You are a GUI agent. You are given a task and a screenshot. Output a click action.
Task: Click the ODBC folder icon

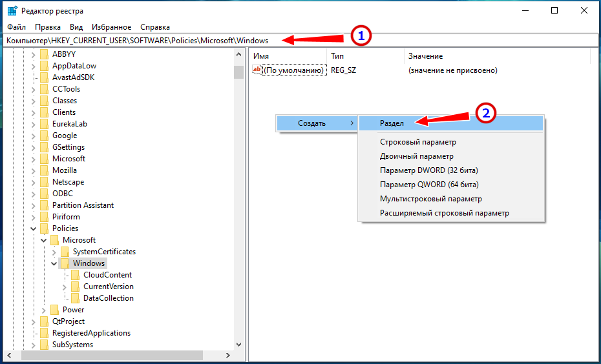tap(44, 194)
